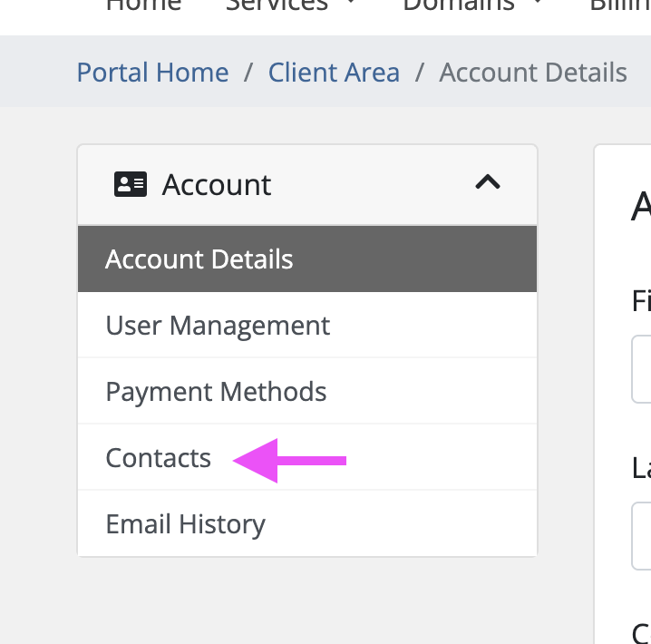
Task: Open the Contacts page in sidebar
Action: point(159,457)
